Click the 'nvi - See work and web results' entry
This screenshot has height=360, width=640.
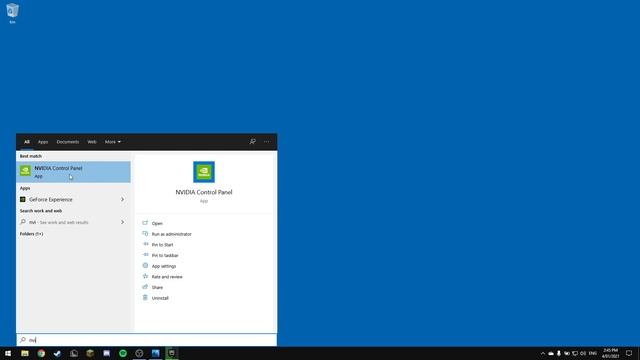coord(73,222)
